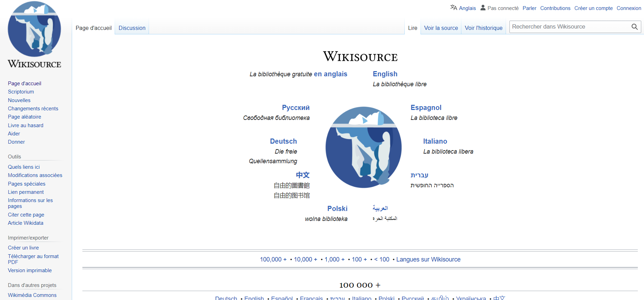Switch to Voir la source tab
This screenshot has height=300, width=644.
pyautogui.click(x=441, y=28)
